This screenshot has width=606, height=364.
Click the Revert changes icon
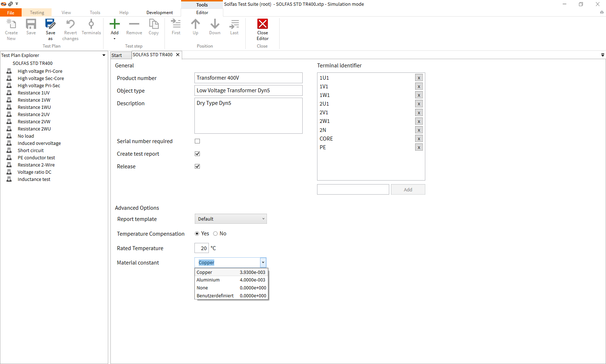[70, 24]
